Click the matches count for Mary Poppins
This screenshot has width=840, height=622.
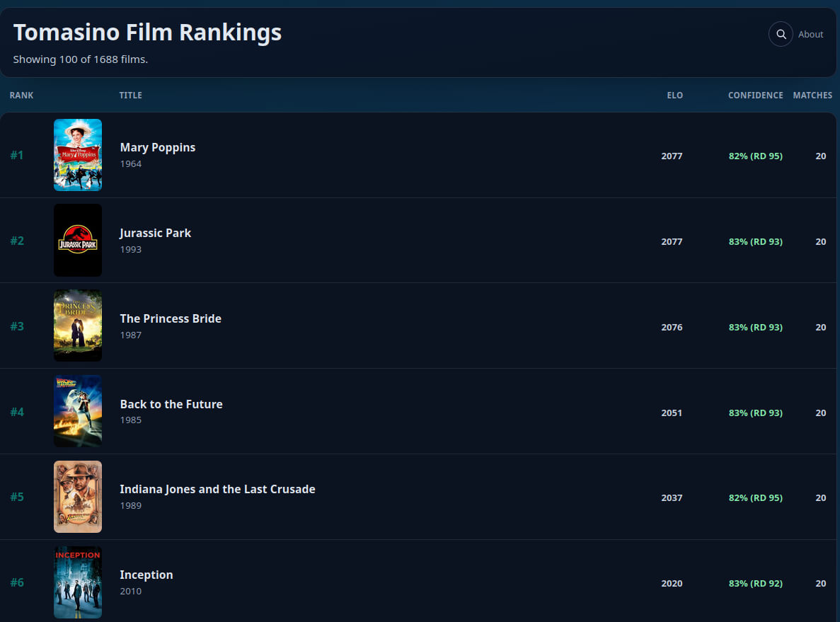[820, 156]
